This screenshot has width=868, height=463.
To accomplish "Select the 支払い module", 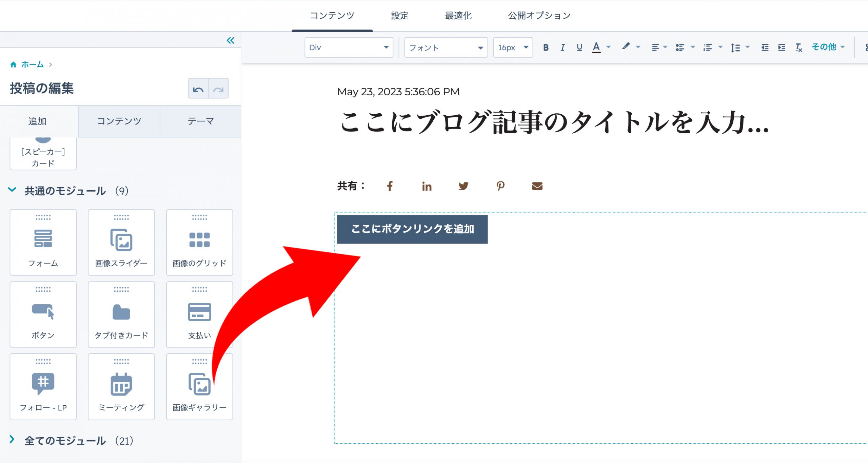I will click(x=199, y=314).
